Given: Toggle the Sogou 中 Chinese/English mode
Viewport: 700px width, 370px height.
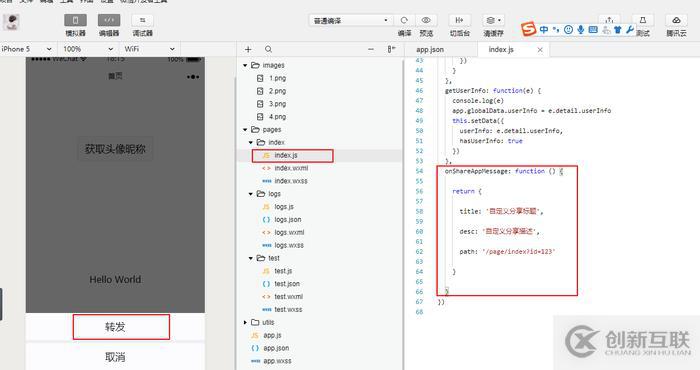Looking at the screenshot, I should click(544, 30).
